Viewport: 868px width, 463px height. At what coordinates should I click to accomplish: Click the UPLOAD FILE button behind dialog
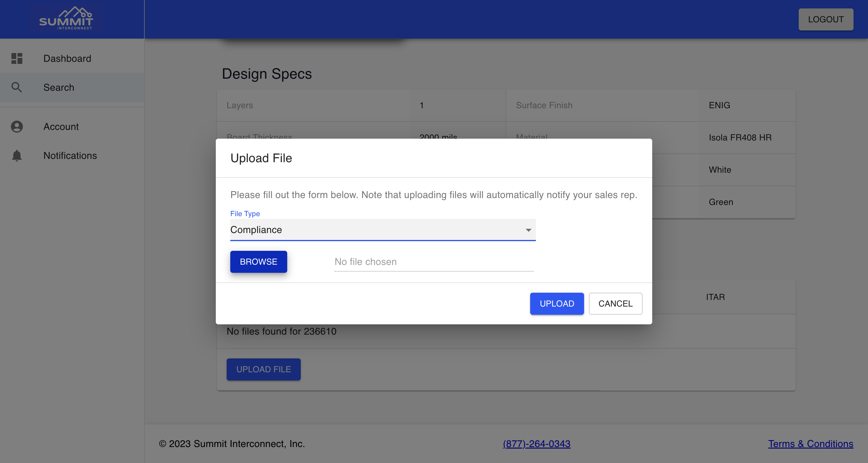click(x=263, y=369)
